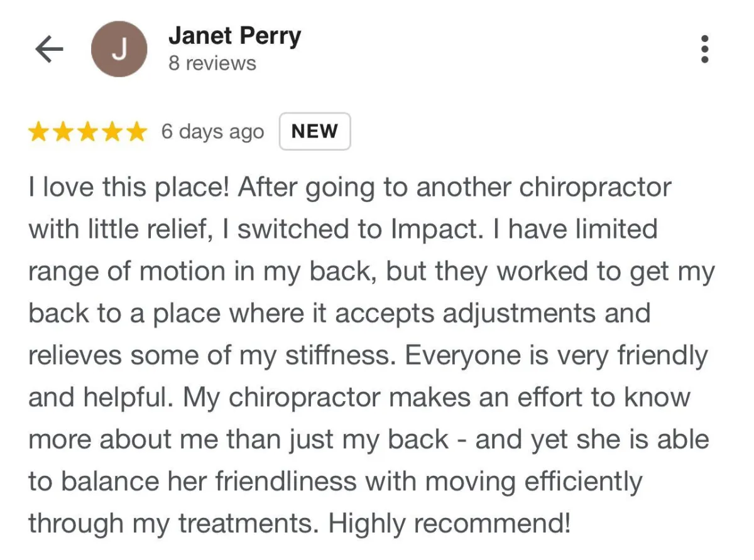Screen dimensions: 754x560
Task: Select the third yellow rating star
Action: click(87, 132)
